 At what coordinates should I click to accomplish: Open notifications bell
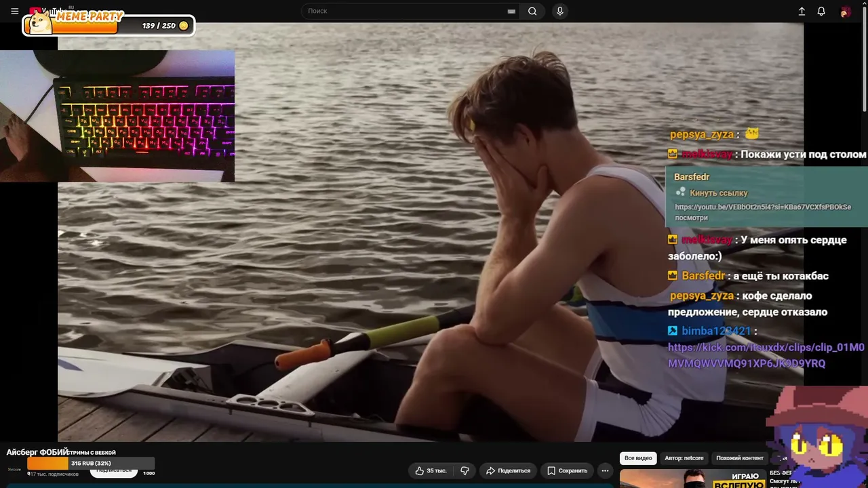[x=821, y=12]
